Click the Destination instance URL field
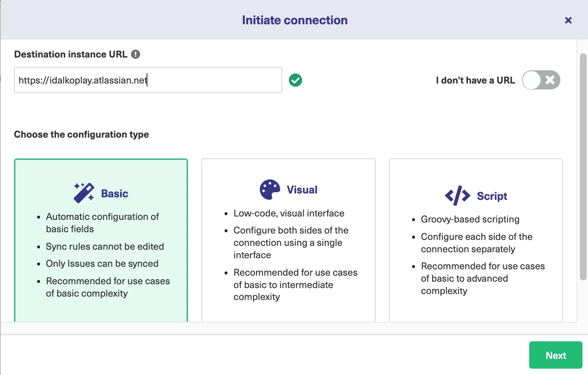The height and width of the screenshot is (375, 588). point(148,80)
